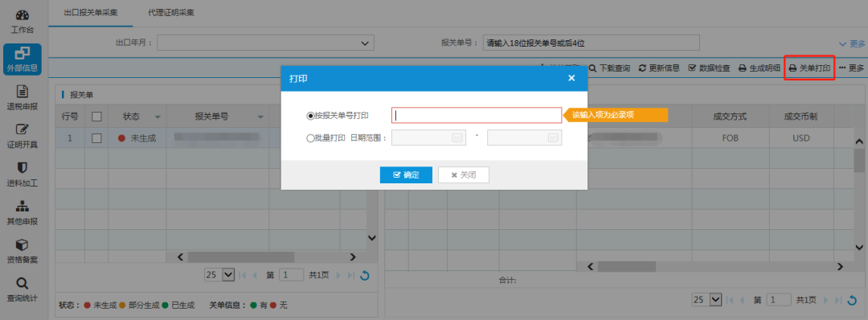Viewport: 868px width, 320px height.
Task: Refresh the left table pagination
Action: point(364,275)
